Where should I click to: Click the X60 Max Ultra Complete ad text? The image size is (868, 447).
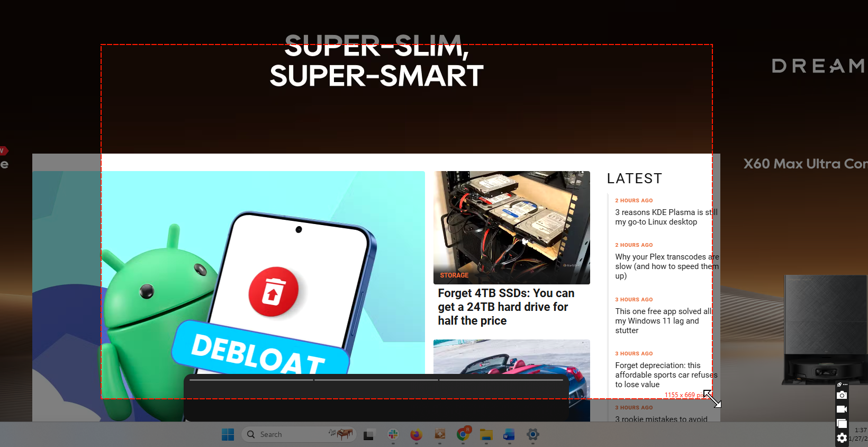[805, 164]
